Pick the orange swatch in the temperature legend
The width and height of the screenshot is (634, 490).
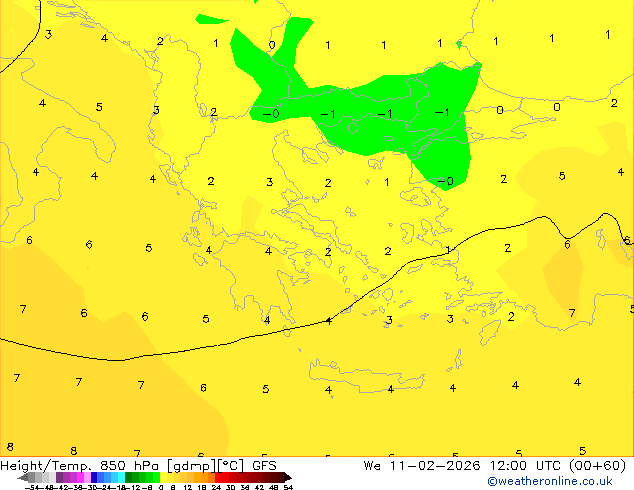[x=204, y=477]
